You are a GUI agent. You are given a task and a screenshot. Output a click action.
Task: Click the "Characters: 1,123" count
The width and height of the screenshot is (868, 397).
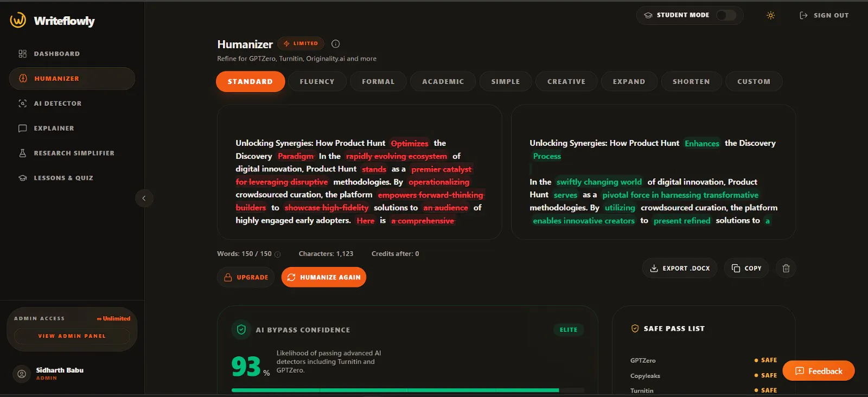(x=326, y=254)
